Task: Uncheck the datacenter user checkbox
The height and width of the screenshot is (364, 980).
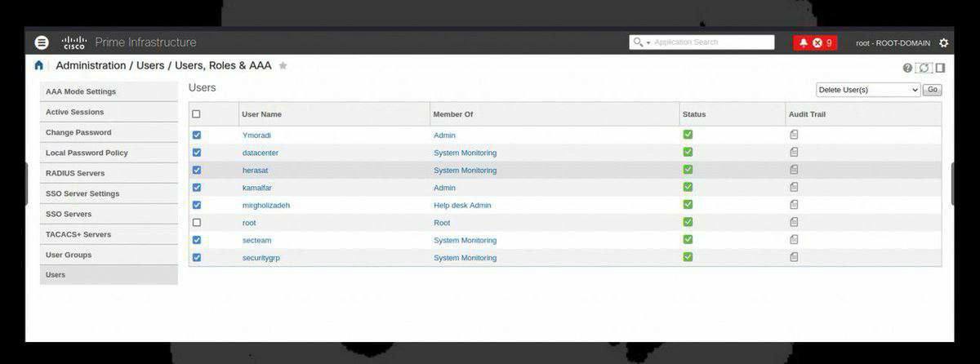Action: coord(196,153)
